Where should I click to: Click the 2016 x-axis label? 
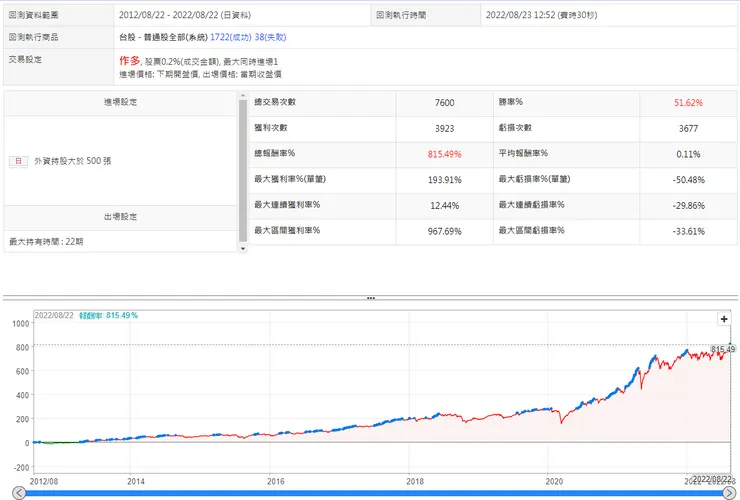[x=276, y=482]
